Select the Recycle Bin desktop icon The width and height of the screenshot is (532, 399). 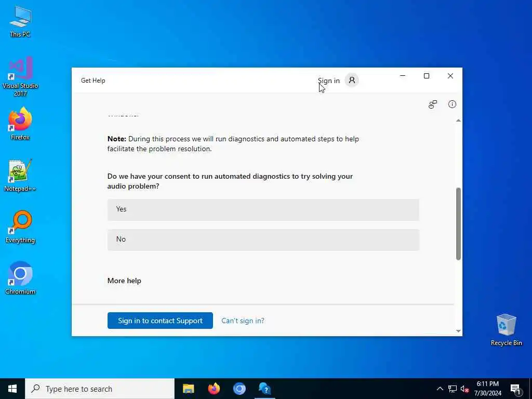pos(506,330)
